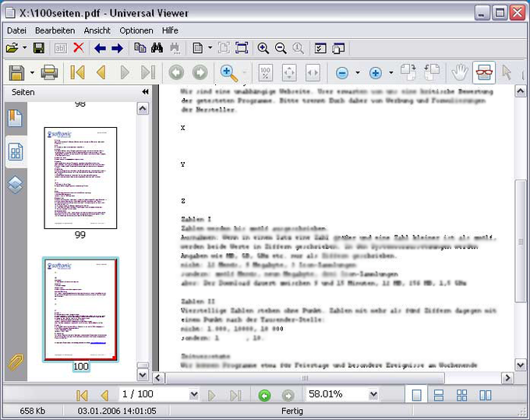Click the red X delete icon
The width and height of the screenshot is (530, 420).
[79, 48]
